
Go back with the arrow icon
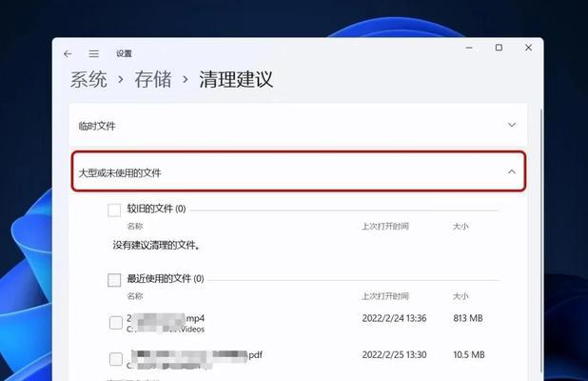point(68,53)
